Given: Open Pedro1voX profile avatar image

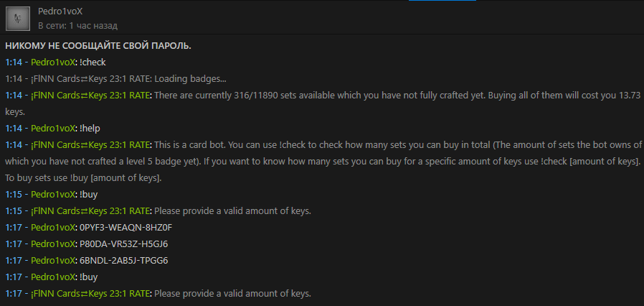Looking at the screenshot, I should coord(18,19).
